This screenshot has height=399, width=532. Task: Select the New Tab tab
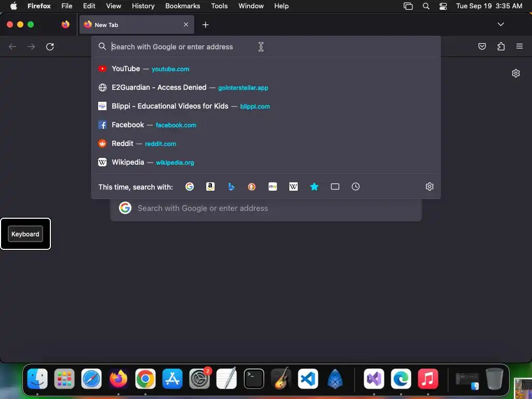[137, 24]
